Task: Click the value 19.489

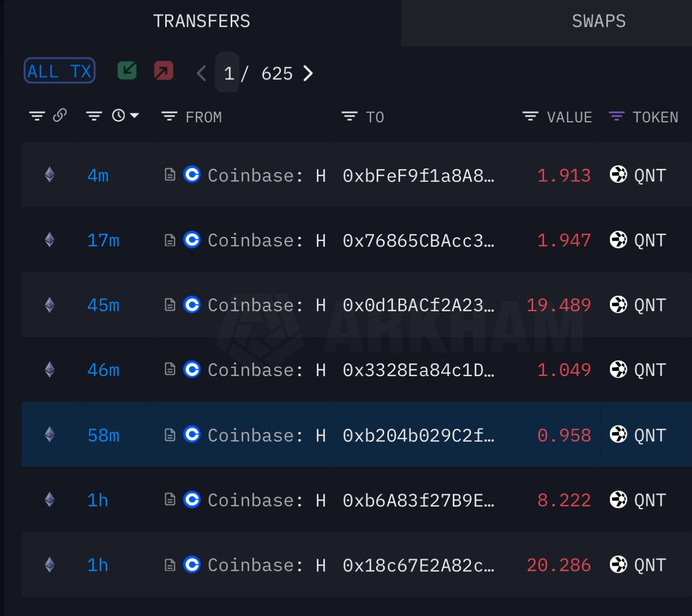Action: [x=559, y=305]
